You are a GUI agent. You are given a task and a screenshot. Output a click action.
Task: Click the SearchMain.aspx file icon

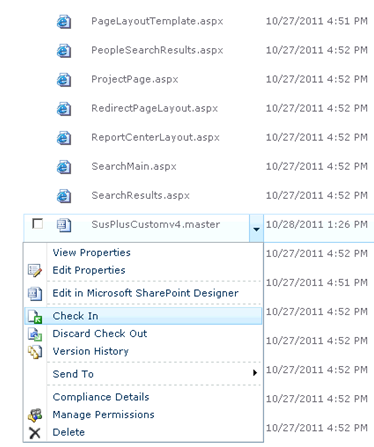point(64,167)
